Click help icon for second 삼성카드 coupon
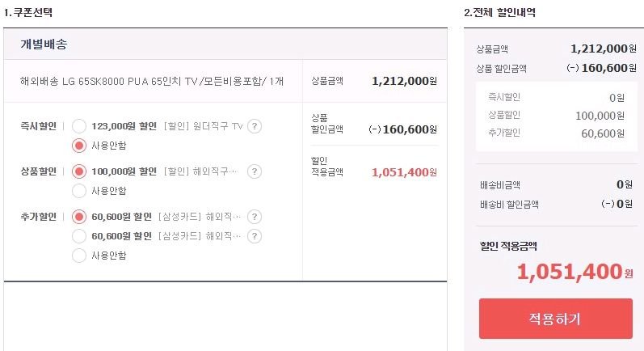644x351 pixels. 255,236
